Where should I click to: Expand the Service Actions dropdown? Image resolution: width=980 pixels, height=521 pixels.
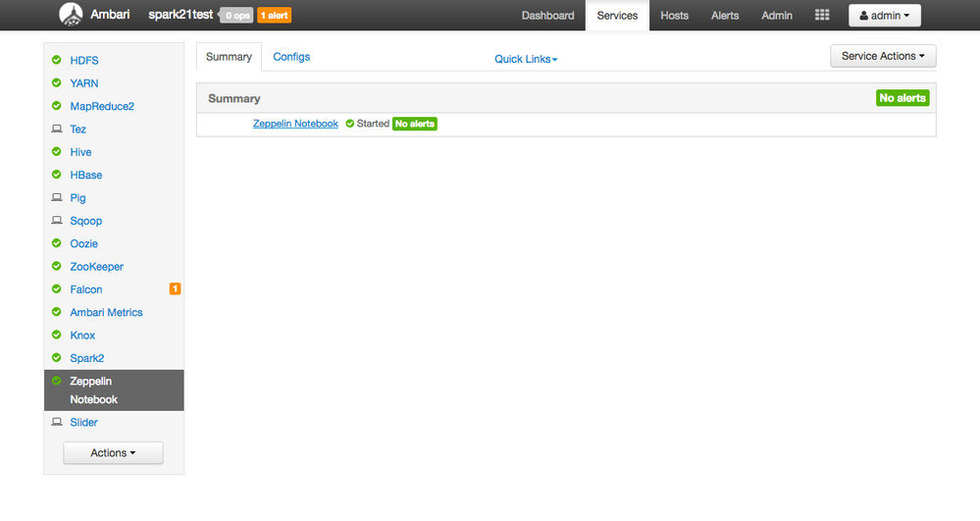point(883,56)
